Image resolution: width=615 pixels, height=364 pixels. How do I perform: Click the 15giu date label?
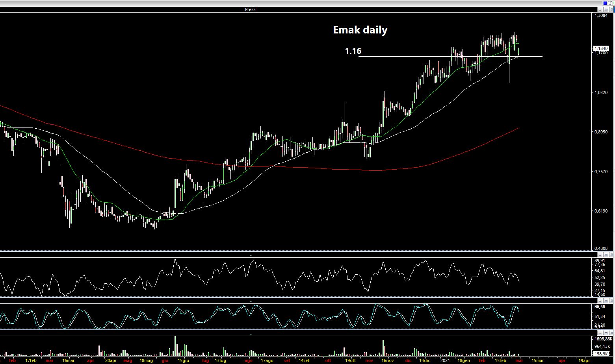pyautogui.click(x=183, y=360)
